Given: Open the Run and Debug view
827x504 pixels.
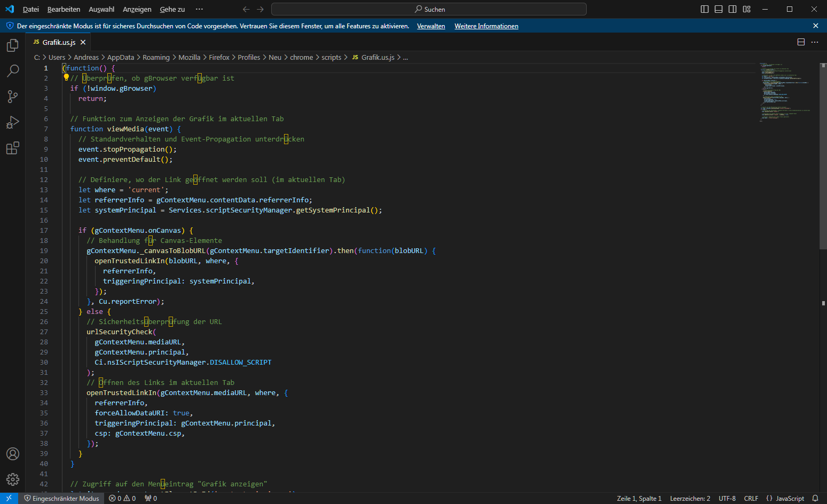Looking at the screenshot, I should (13, 122).
